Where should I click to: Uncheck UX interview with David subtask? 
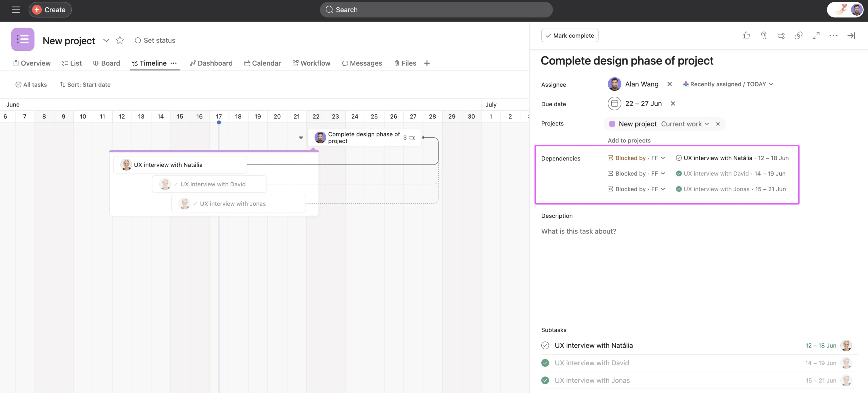545,363
